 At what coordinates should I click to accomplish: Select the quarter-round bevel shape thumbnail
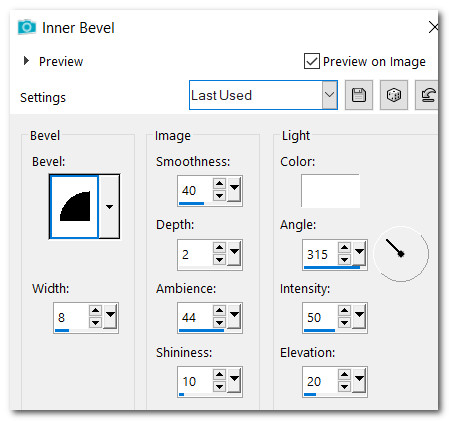74,206
